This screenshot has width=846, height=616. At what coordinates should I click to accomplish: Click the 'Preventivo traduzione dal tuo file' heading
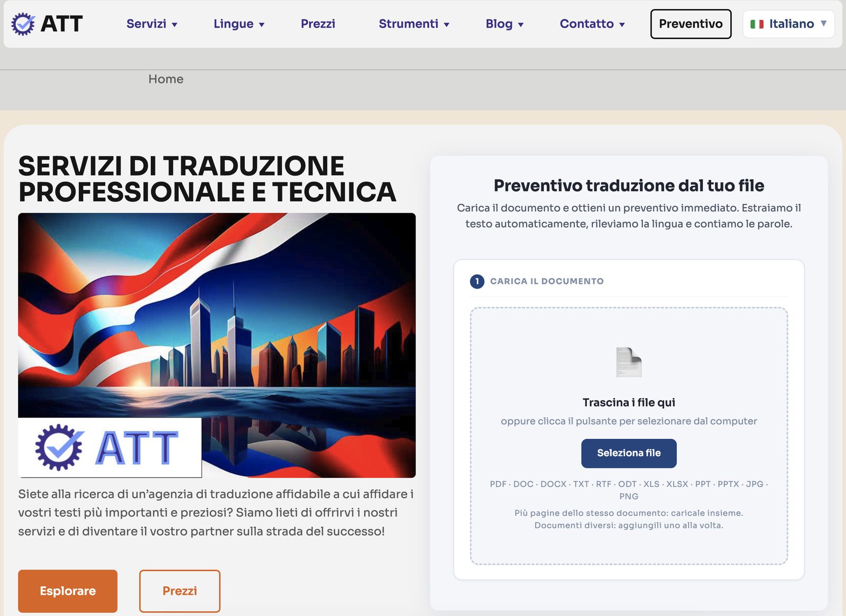[629, 186]
